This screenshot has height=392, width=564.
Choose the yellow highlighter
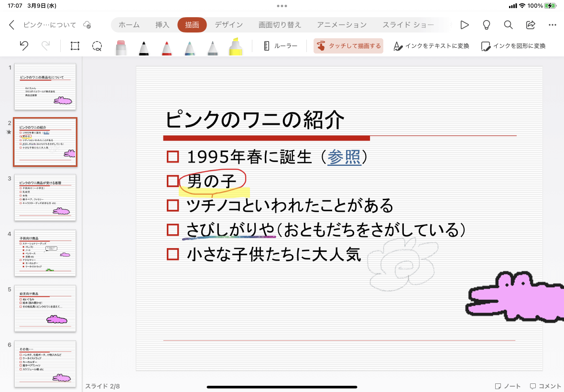click(x=236, y=47)
